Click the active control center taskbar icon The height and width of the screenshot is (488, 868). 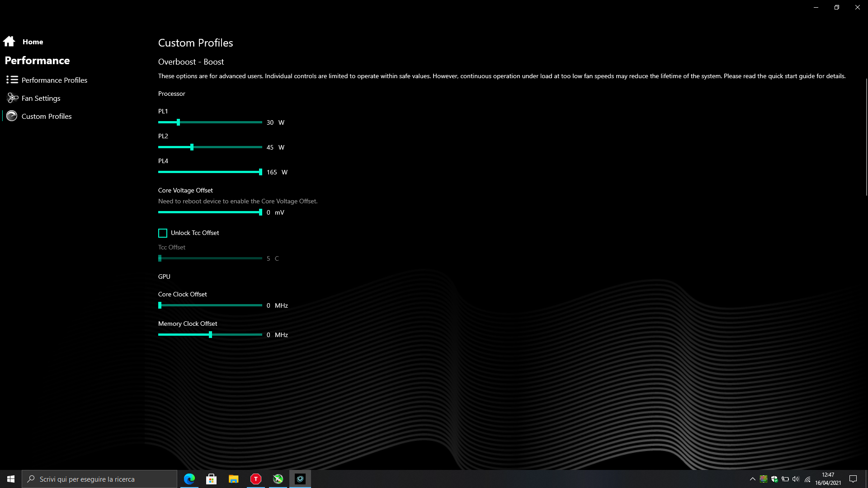click(x=300, y=479)
